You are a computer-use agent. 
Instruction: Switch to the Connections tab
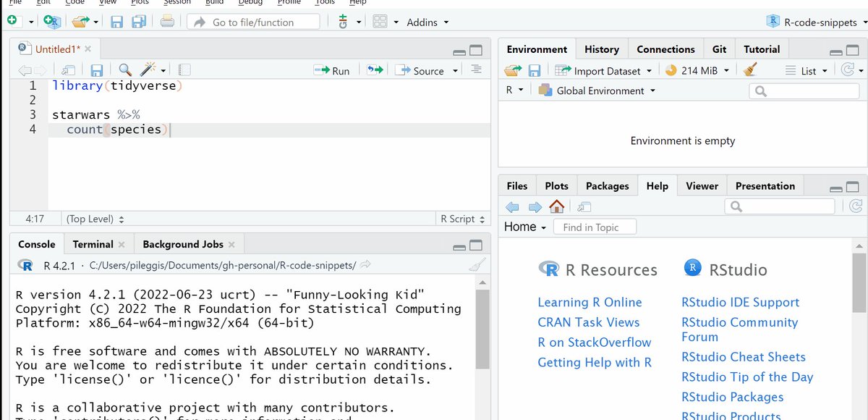tap(665, 49)
